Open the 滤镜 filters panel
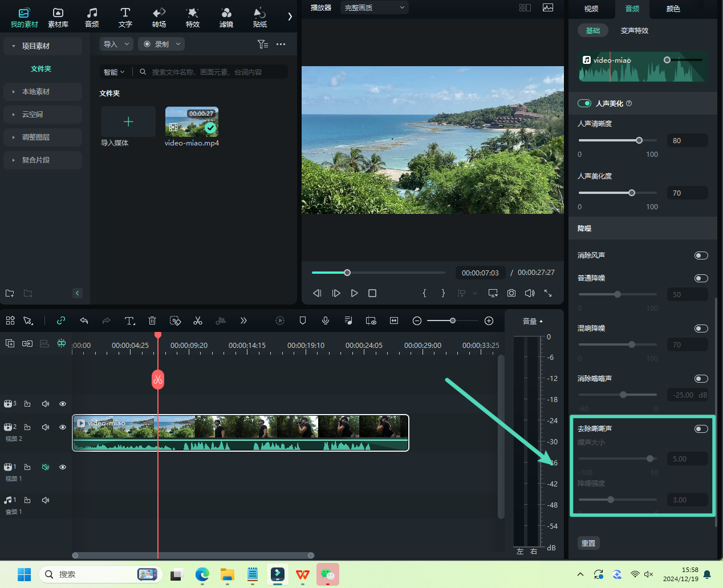723x588 pixels. [226, 17]
